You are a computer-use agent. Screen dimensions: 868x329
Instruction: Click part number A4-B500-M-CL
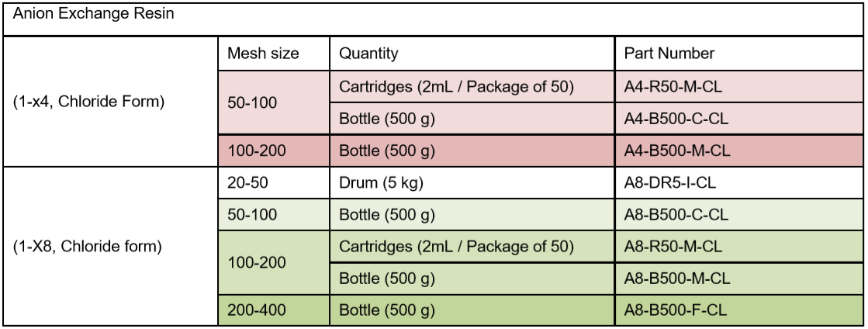click(676, 151)
